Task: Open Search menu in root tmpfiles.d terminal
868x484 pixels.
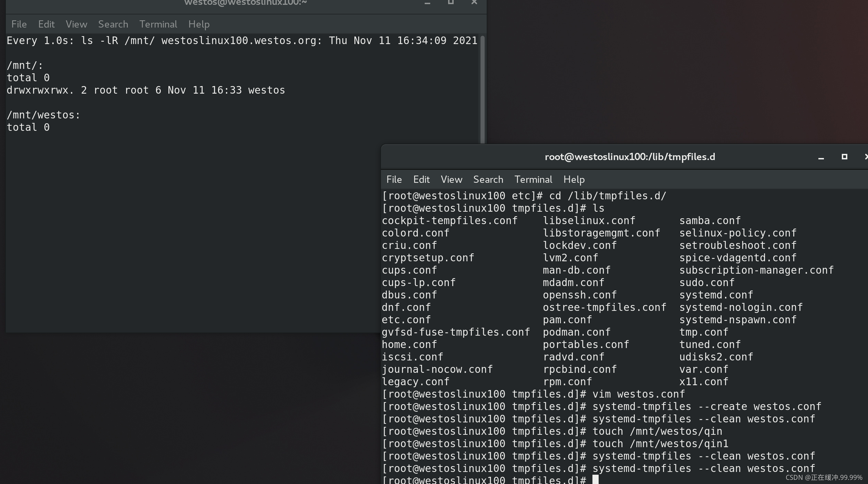Action: pyautogui.click(x=488, y=179)
